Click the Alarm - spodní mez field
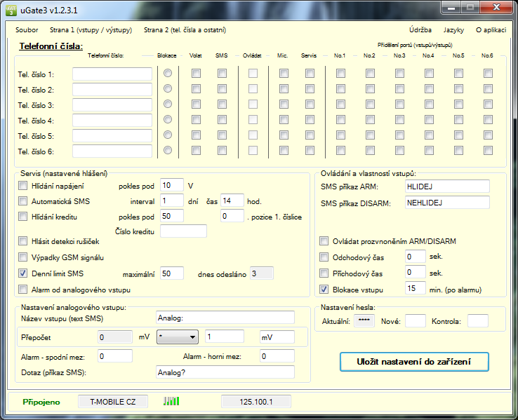 [115, 356]
